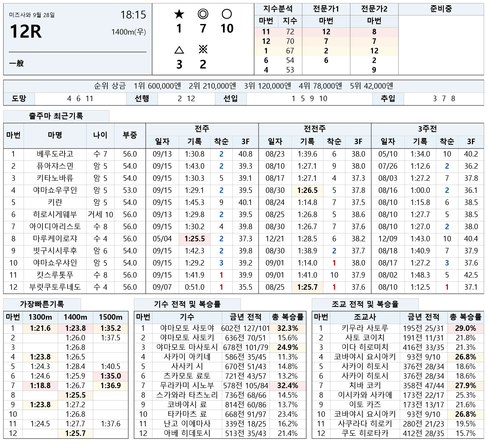The height and width of the screenshot is (448, 487).
Task: Click the 준비중 panel header
Action: (441, 9)
